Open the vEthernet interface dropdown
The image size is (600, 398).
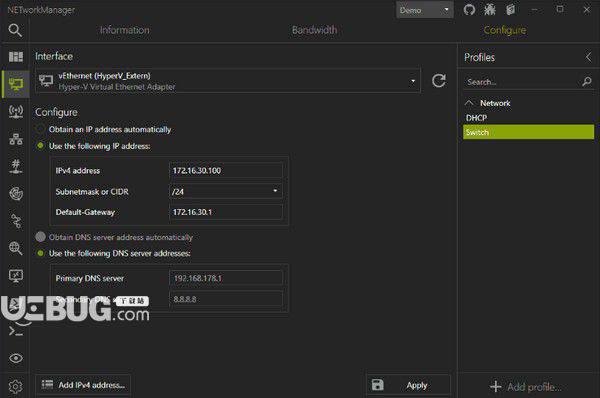click(228, 81)
